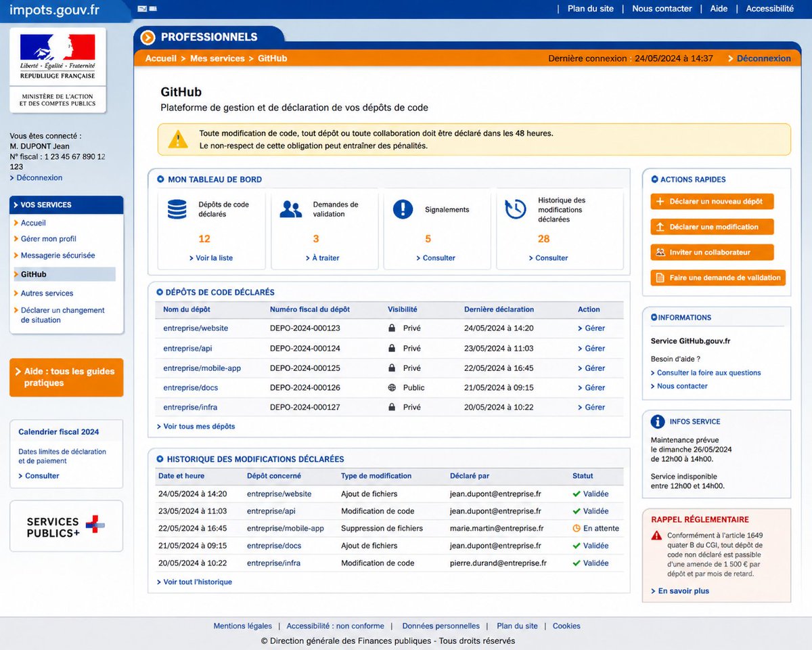Open Plan du site in top bar

click(x=591, y=9)
